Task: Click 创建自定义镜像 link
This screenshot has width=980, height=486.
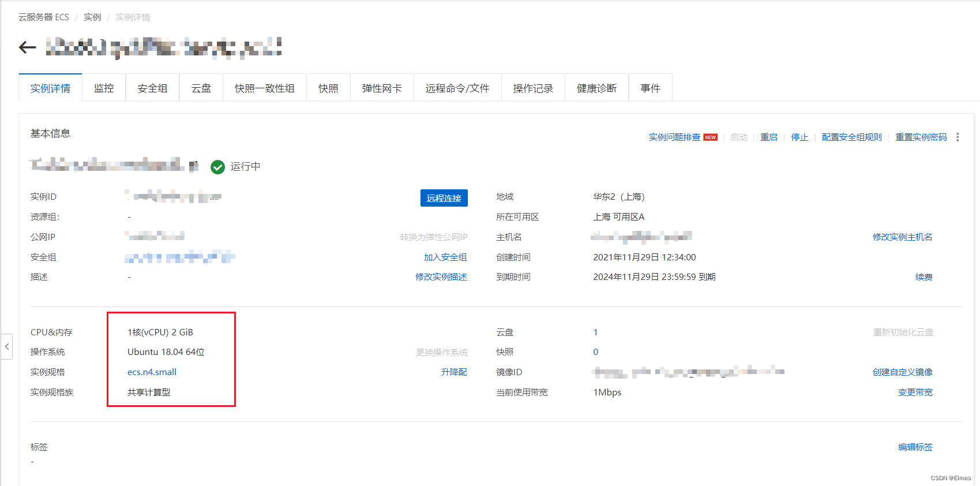Action: click(x=903, y=372)
